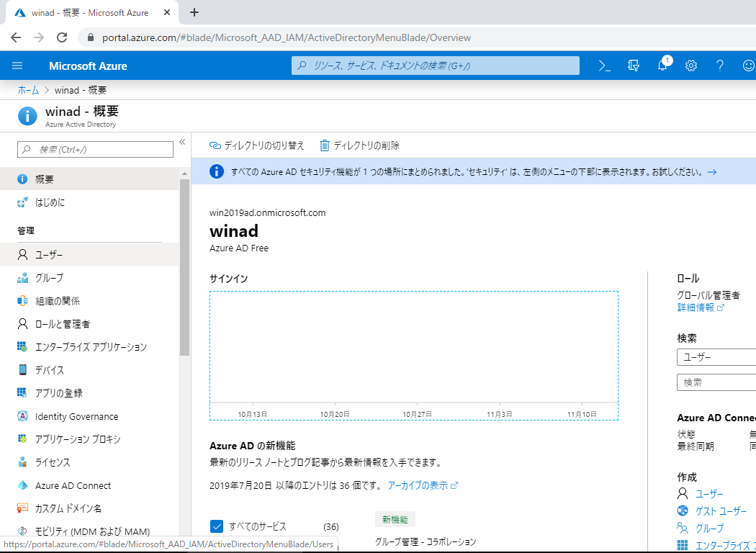
Task: Click the site lock icon in address bar
Action: coord(90,37)
